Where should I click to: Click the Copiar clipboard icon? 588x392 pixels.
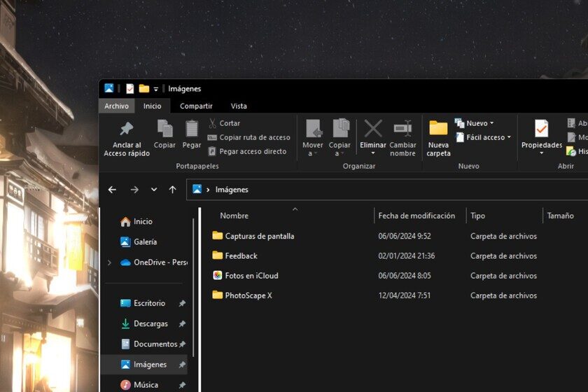click(164, 129)
